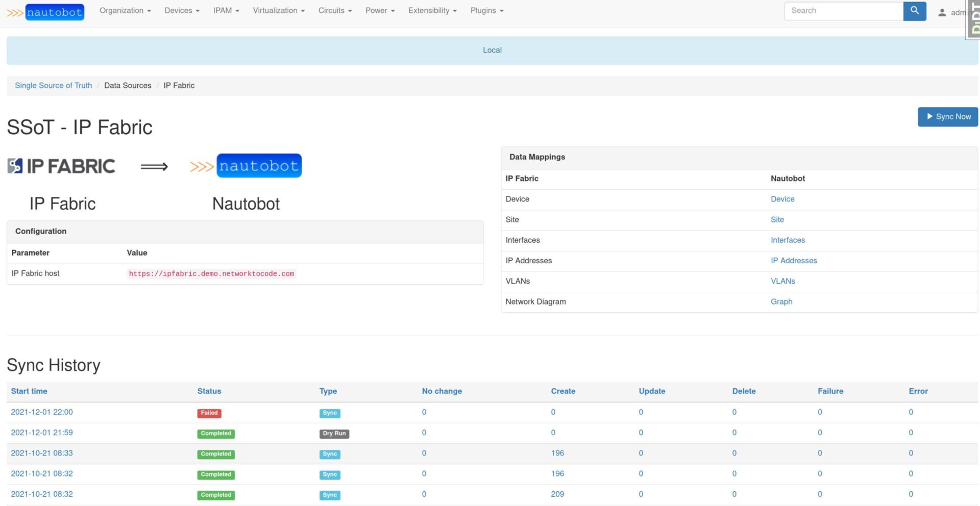
Task: Open the Plugins dropdown menu
Action: pos(487,11)
